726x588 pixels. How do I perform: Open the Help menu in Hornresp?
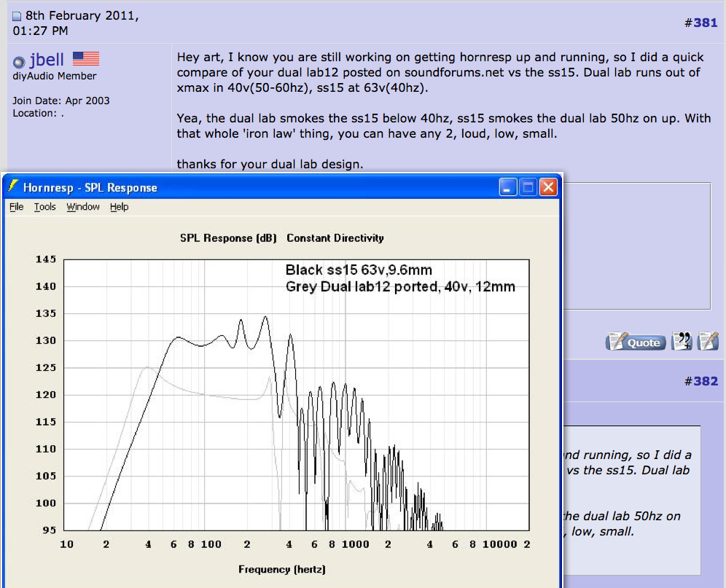coord(119,207)
